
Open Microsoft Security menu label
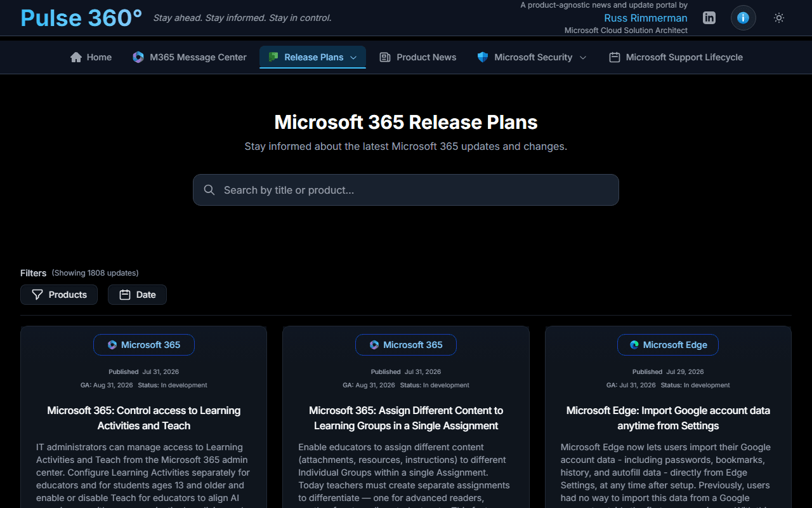click(x=533, y=57)
